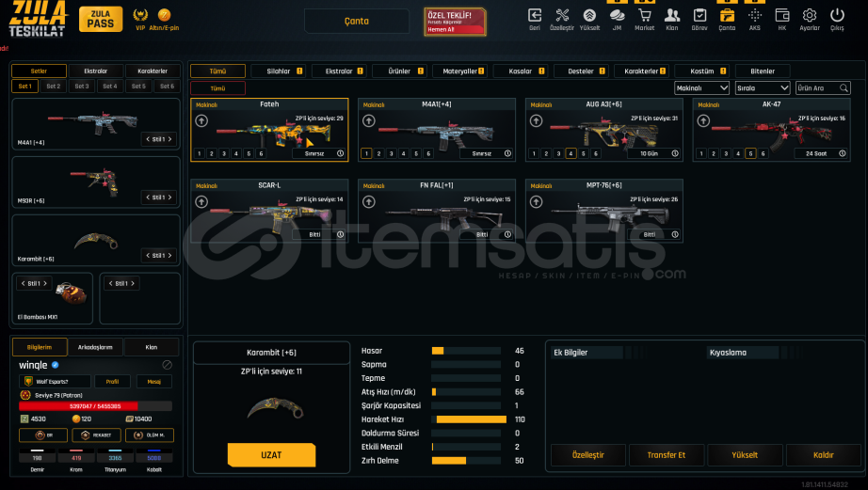This screenshot has height=490, width=868.
Task: Open the Klan people icon in top bar
Action: (672, 15)
